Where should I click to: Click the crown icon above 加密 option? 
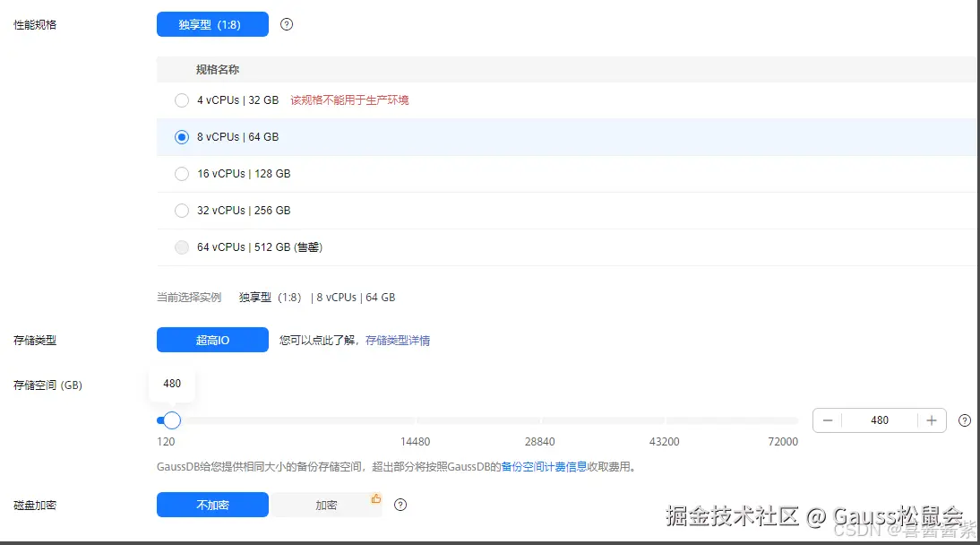(x=376, y=496)
